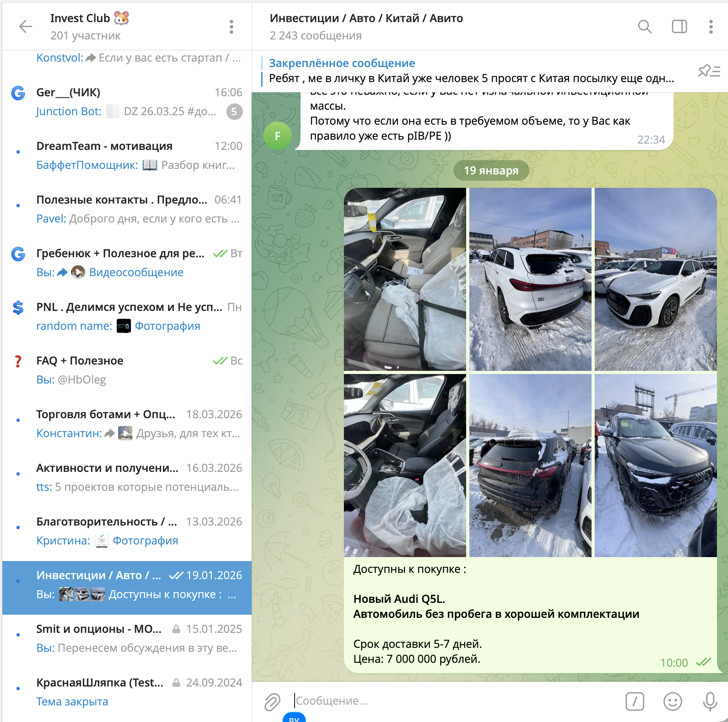Screen dimensions: 728x722
Task: Search messages with the magnifier icon
Action: pos(644,27)
